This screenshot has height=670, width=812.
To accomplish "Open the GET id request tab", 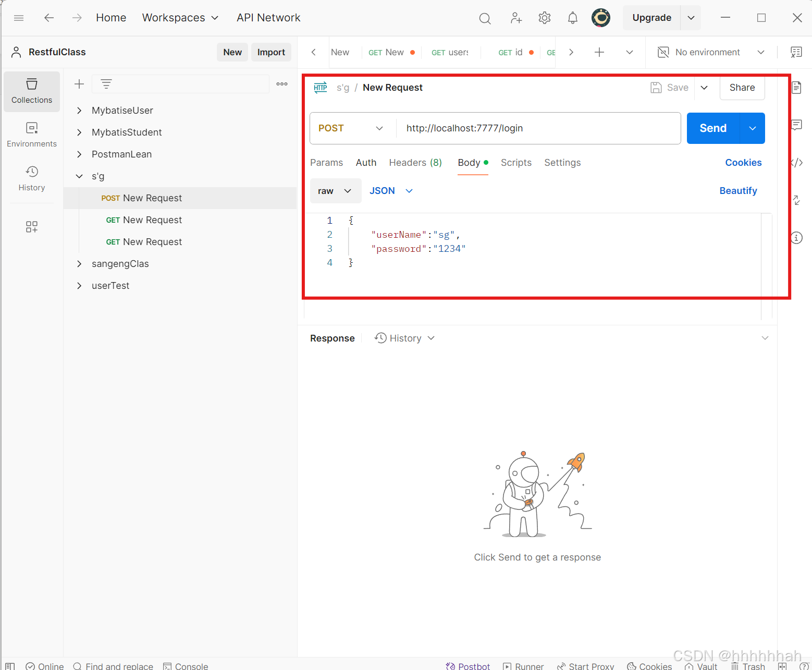I will (x=515, y=52).
